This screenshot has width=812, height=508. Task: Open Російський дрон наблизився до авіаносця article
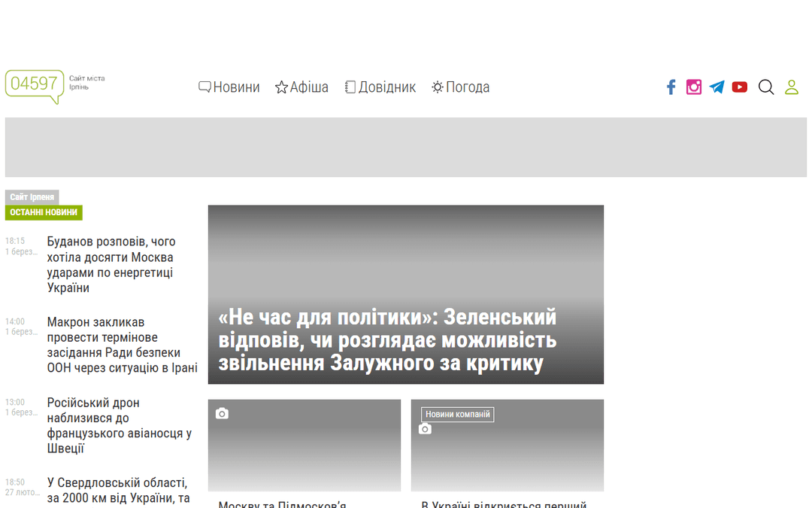[x=119, y=425]
